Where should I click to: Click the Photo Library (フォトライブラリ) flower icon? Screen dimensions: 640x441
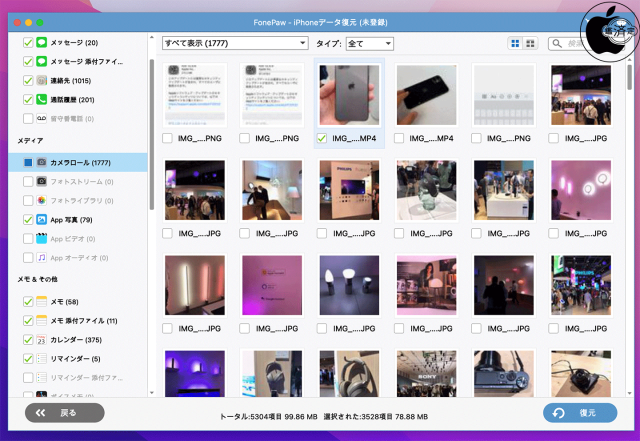click(41, 200)
